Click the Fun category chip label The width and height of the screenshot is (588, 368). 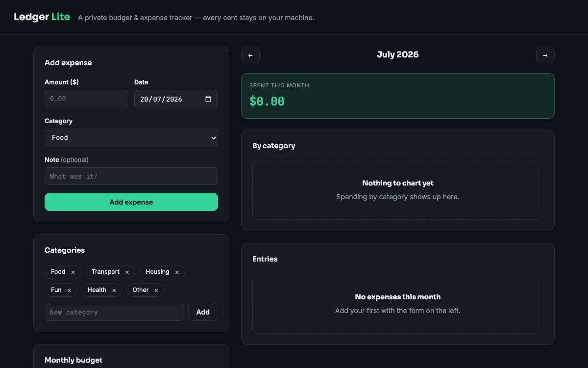tap(56, 290)
